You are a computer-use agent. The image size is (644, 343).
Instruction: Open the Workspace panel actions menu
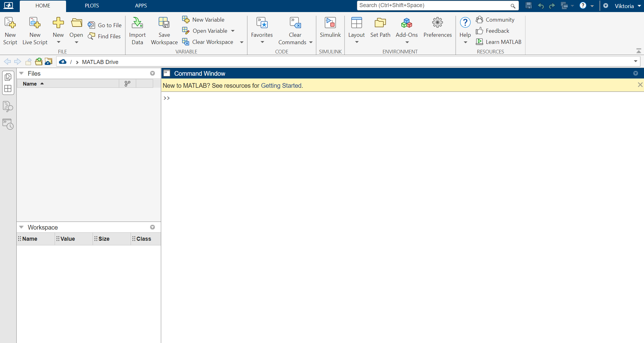coord(153,227)
